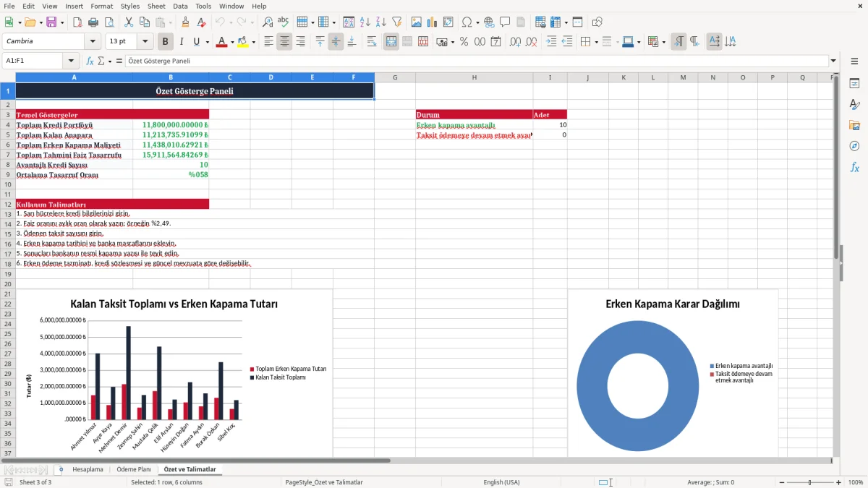Click the zoom slider in status bar
The height and width of the screenshot is (488, 868).
[809, 482]
